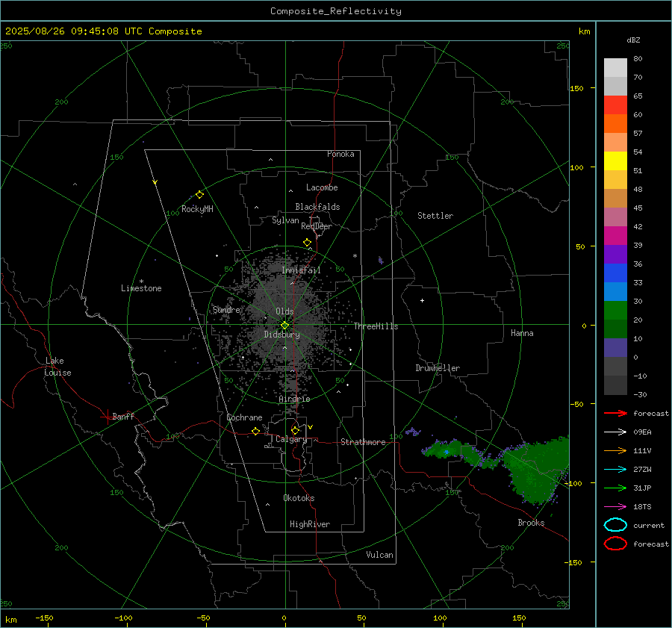672x628 pixels.
Task: Select the bright yellow 54-51 dBZ swatch
Action: (615, 161)
